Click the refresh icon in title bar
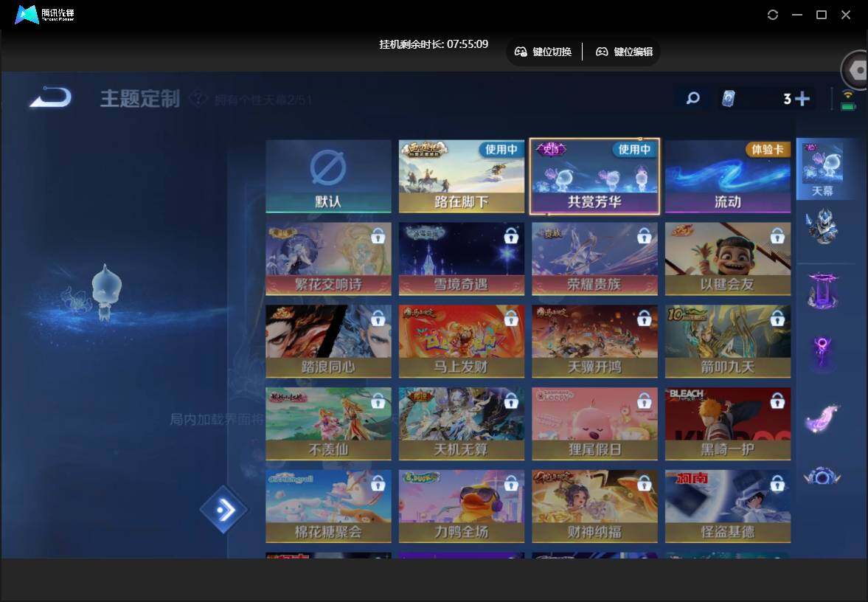 [x=773, y=15]
